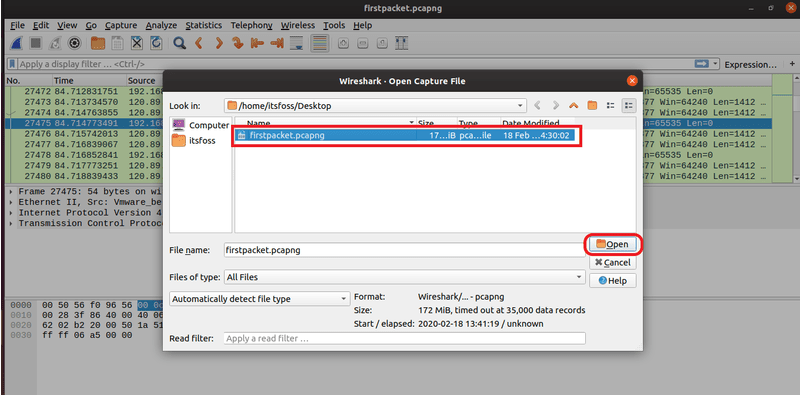
Task: Reload the capture file icon
Action: coord(156,43)
